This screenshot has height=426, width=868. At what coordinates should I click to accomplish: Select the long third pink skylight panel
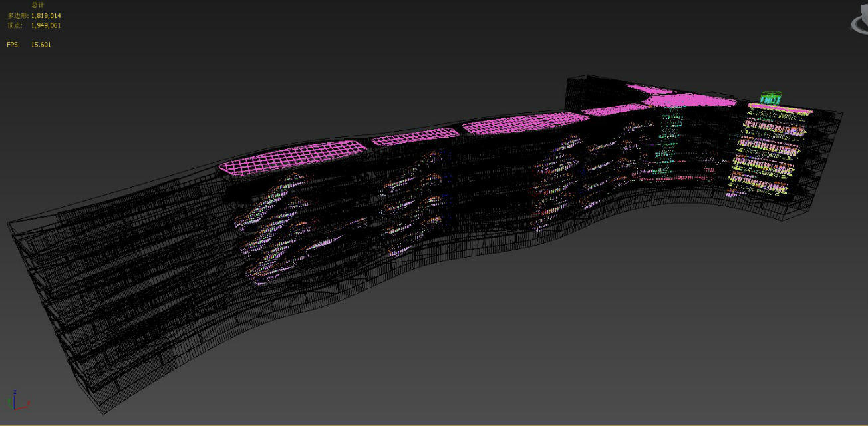click(x=524, y=124)
